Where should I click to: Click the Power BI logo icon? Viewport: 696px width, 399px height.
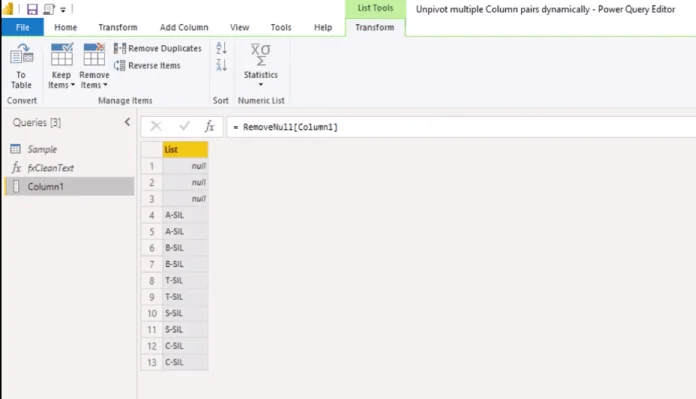point(8,9)
